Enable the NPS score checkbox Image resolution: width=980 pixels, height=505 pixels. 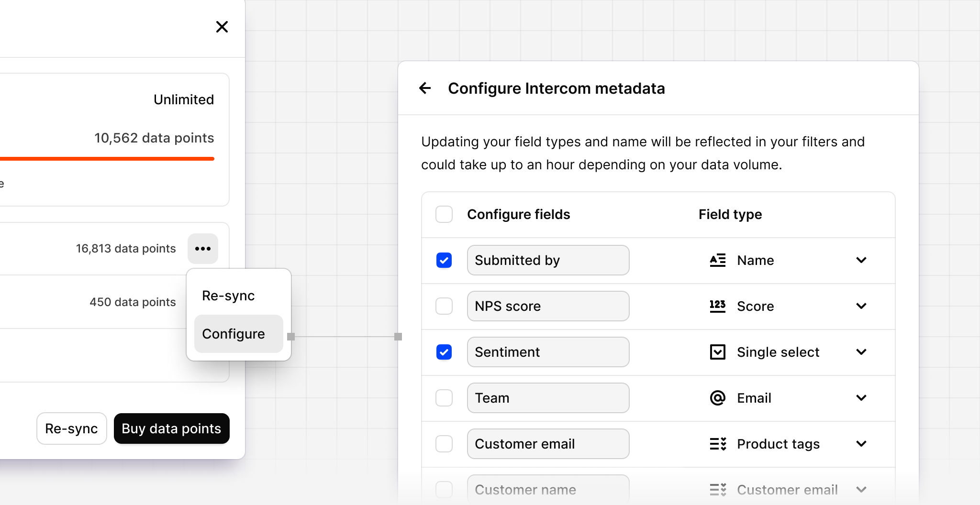click(x=444, y=306)
